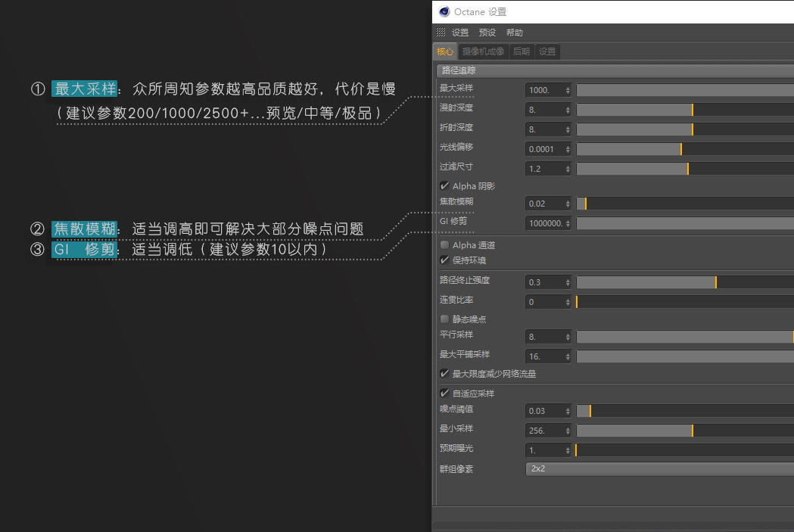The image size is (794, 532).
Task: Open the 路径追踪 kernel type dropdown
Action: click(615, 70)
